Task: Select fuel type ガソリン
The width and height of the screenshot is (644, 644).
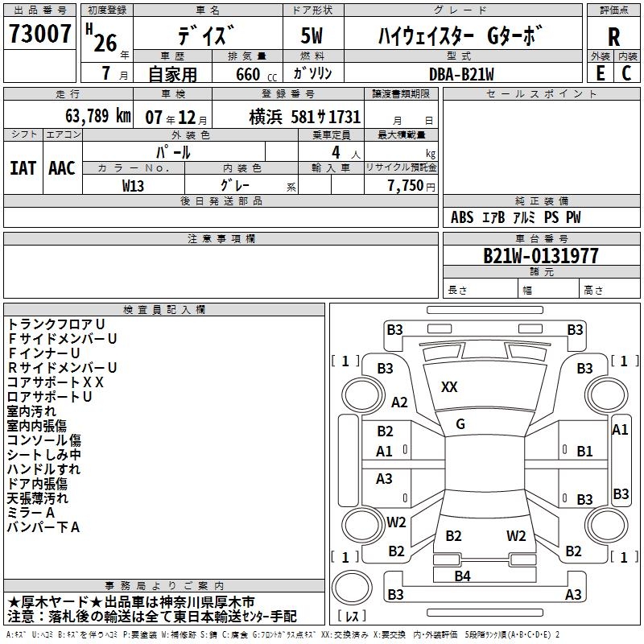Action: (x=312, y=73)
